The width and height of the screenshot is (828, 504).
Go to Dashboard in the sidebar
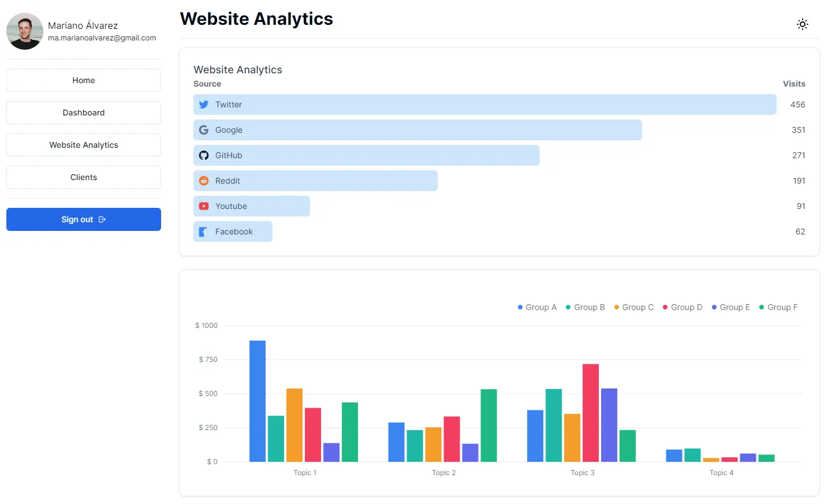click(x=84, y=113)
